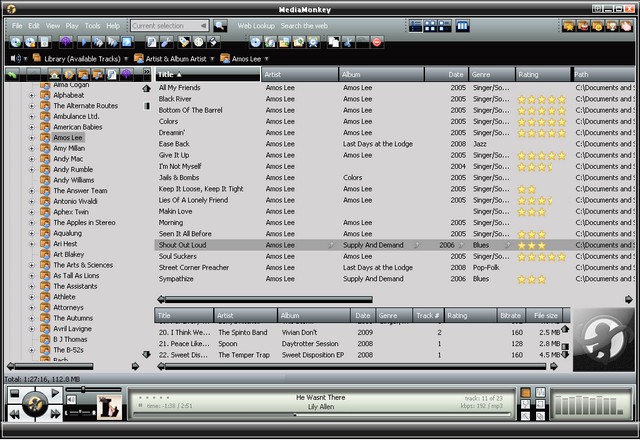Select Sweet Disposition track in Now Playing

(184, 355)
